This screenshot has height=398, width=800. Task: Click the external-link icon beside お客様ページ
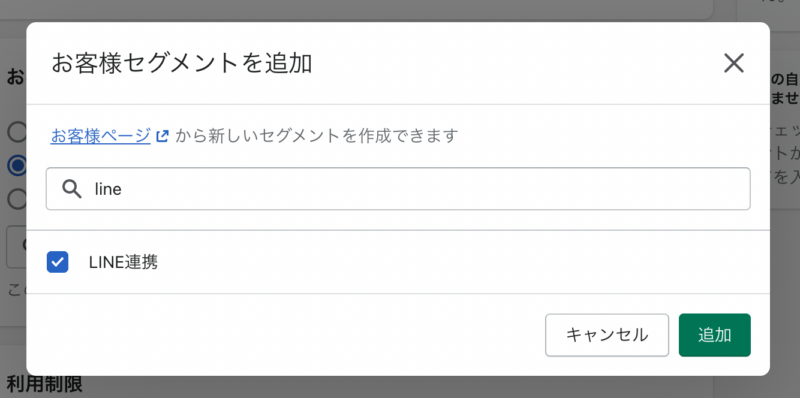(x=162, y=136)
